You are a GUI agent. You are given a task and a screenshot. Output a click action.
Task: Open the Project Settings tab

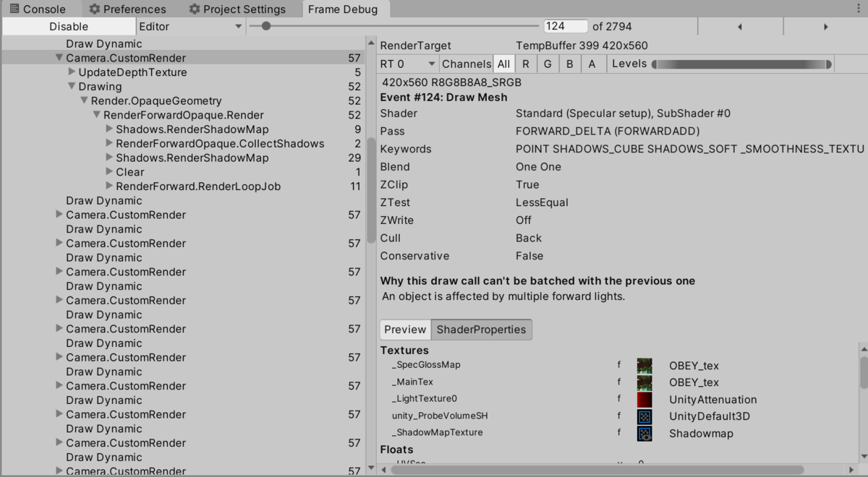click(x=237, y=9)
